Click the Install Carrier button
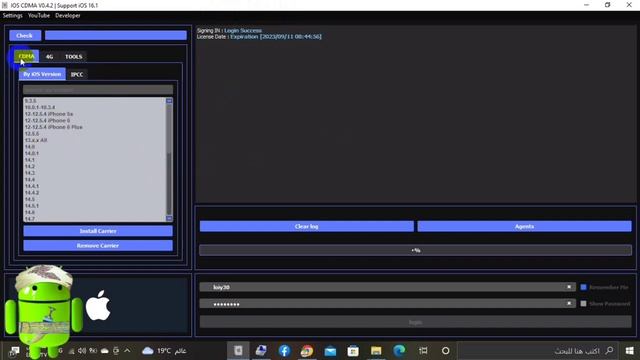The height and width of the screenshot is (360, 640). pos(98,231)
